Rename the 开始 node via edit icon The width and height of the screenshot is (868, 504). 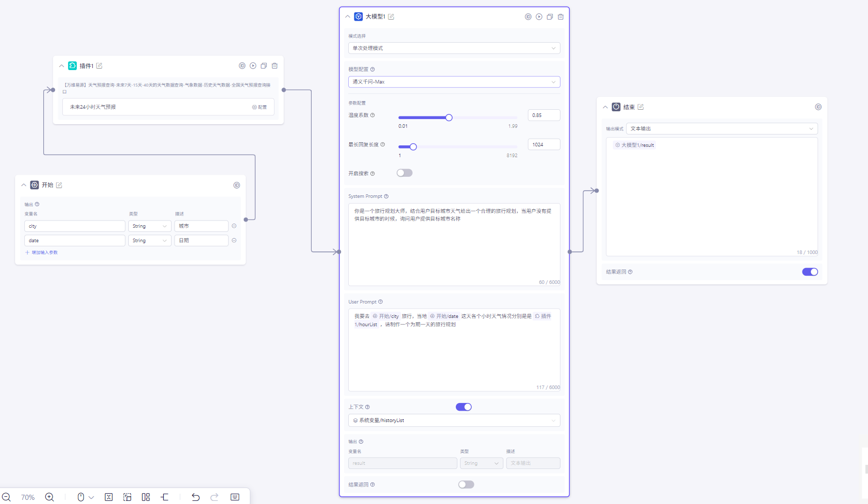coord(59,185)
